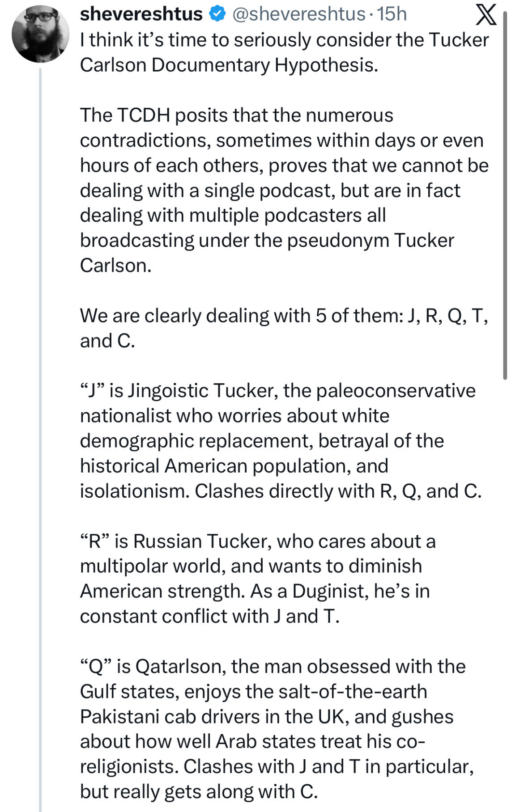This screenshot has height=812, width=511.
Task: Click the blue verified checkmark badge
Action: pyautogui.click(x=217, y=14)
